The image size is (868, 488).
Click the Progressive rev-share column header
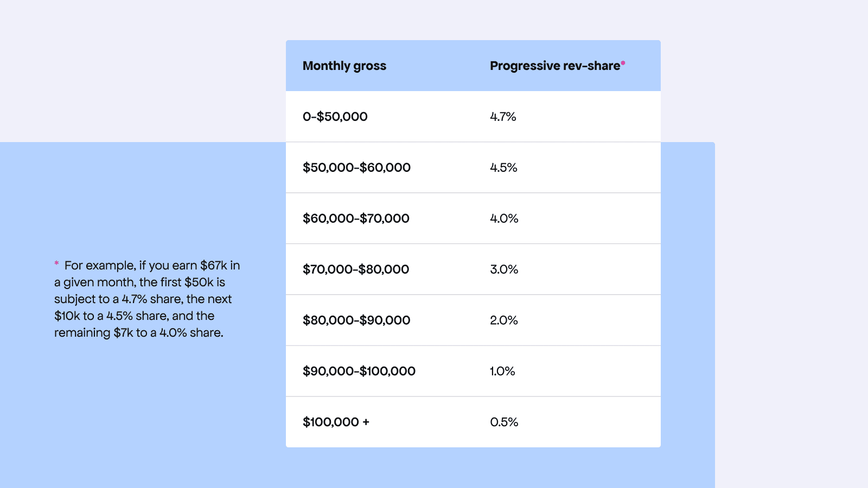tap(554, 66)
